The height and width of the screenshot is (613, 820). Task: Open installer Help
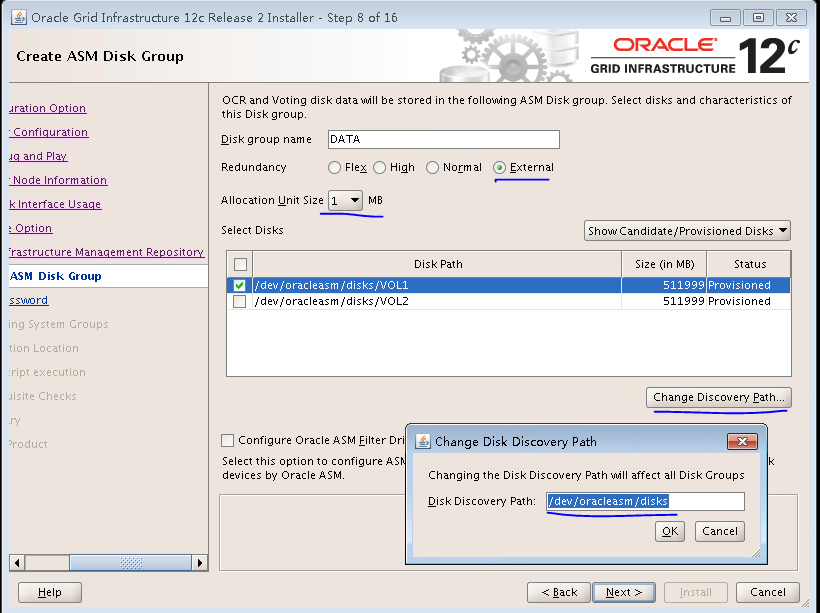pos(50,592)
